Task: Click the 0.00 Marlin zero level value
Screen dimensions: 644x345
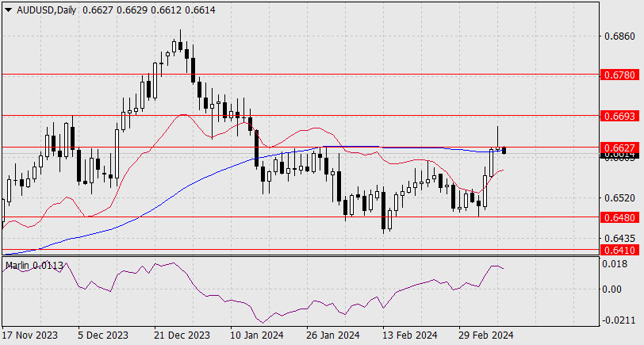Action: [x=612, y=289]
